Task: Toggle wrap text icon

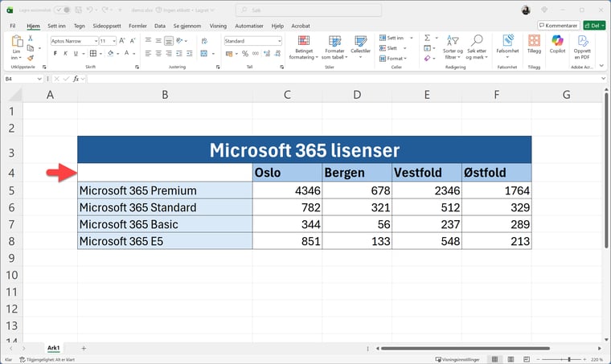Action: coord(204,40)
